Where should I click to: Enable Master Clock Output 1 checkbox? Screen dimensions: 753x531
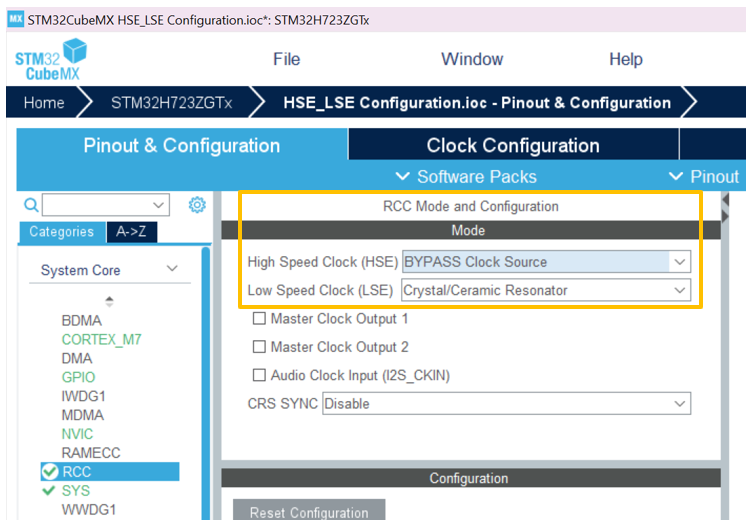click(x=259, y=318)
